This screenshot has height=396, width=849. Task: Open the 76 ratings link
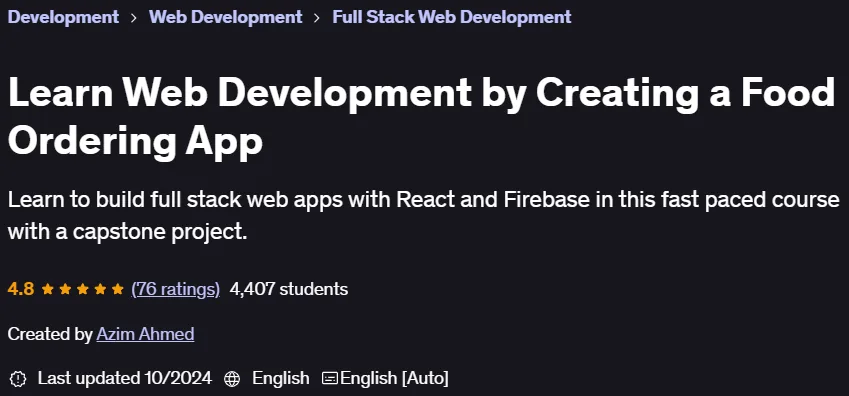[x=175, y=289]
